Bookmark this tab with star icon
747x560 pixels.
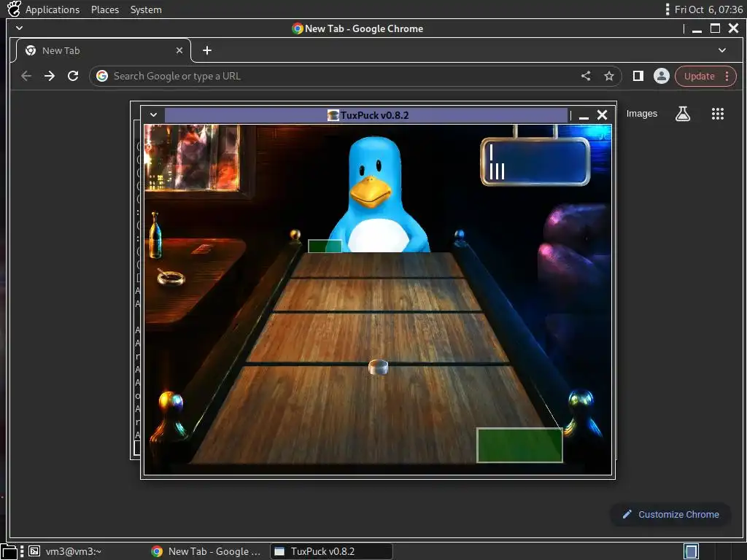pyautogui.click(x=609, y=76)
